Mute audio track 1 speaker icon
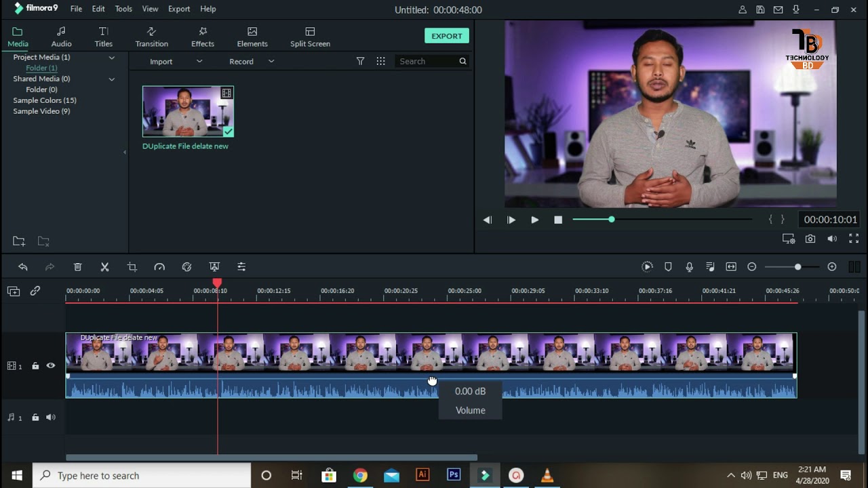The width and height of the screenshot is (868, 488). [51, 418]
